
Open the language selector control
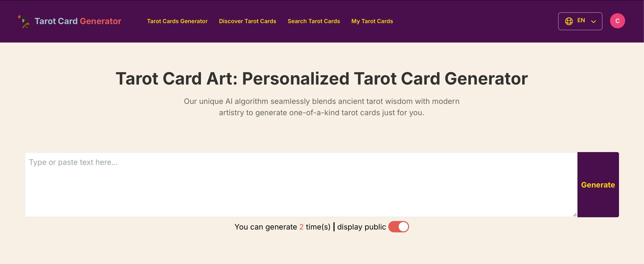tap(580, 21)
